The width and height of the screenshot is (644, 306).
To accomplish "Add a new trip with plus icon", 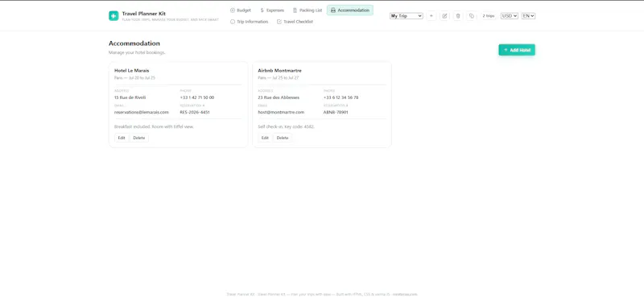I will [431, 16].
